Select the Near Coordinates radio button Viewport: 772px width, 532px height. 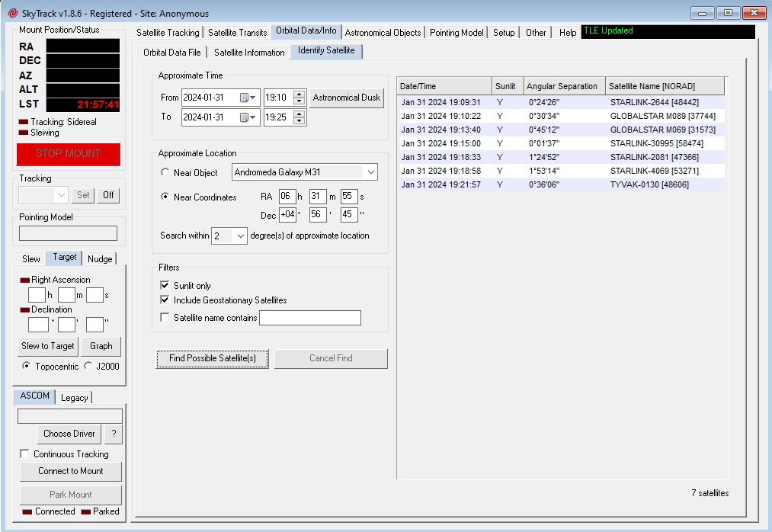click(165, 197)
